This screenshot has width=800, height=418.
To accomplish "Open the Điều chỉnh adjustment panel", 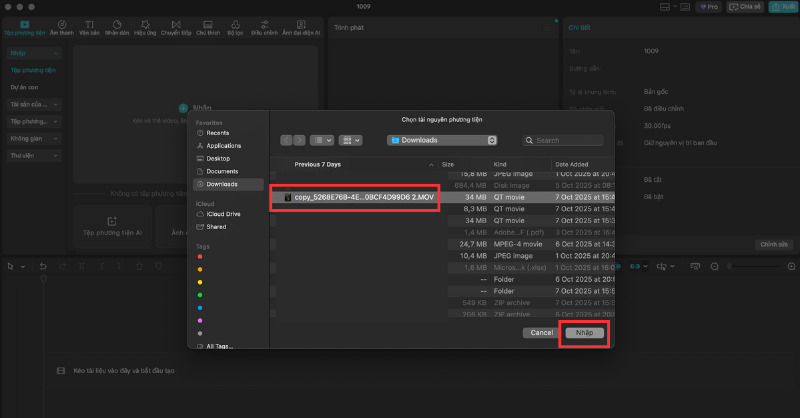I will (263, 25).
